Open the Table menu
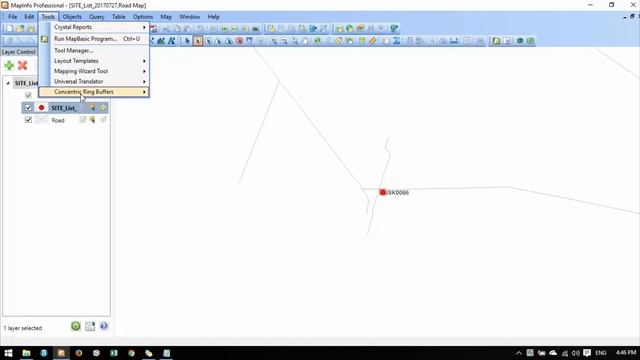This screenshot has height=360, width=640. tap(118, 17)
